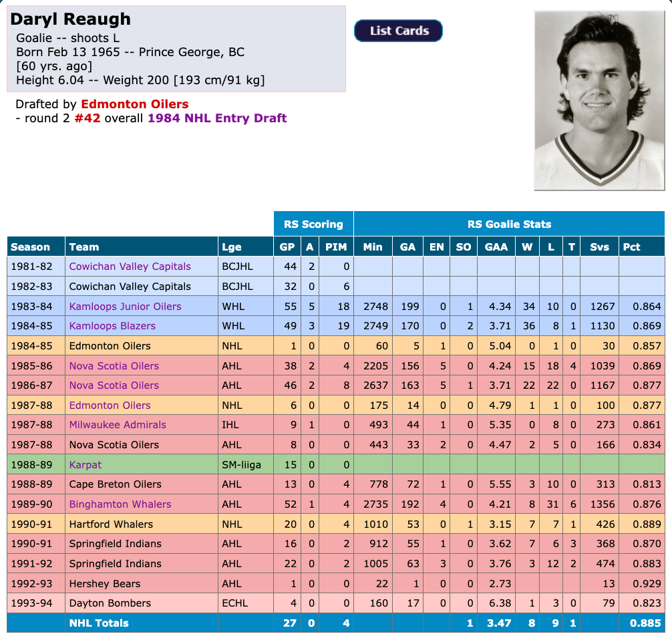Open Cowichan Valley Capitals 1981-82 team link
Image resolution: width=672 pixels, height=640 pixels.
[x=130, y=267]
